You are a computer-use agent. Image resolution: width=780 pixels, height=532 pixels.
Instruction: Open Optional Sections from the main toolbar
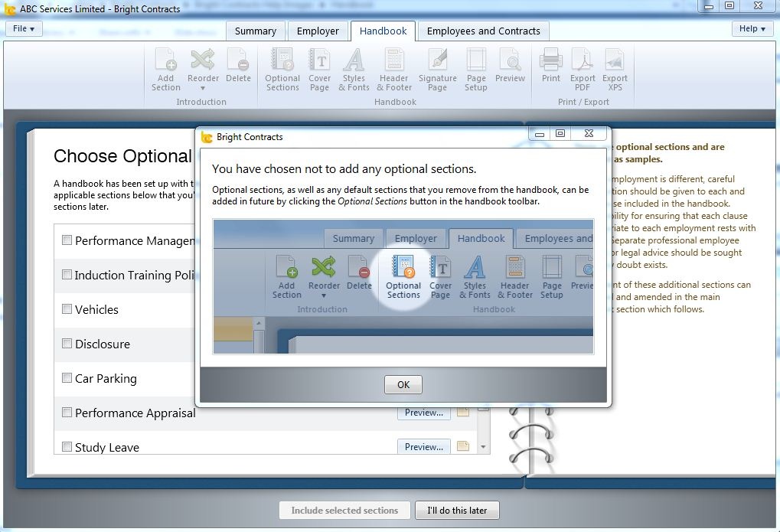click(282, 69)
